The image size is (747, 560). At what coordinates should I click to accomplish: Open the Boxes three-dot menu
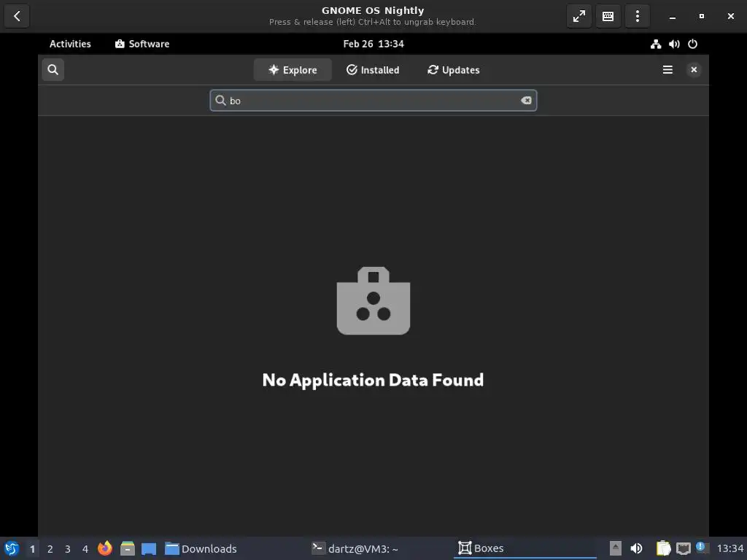(x=638, y=16)
